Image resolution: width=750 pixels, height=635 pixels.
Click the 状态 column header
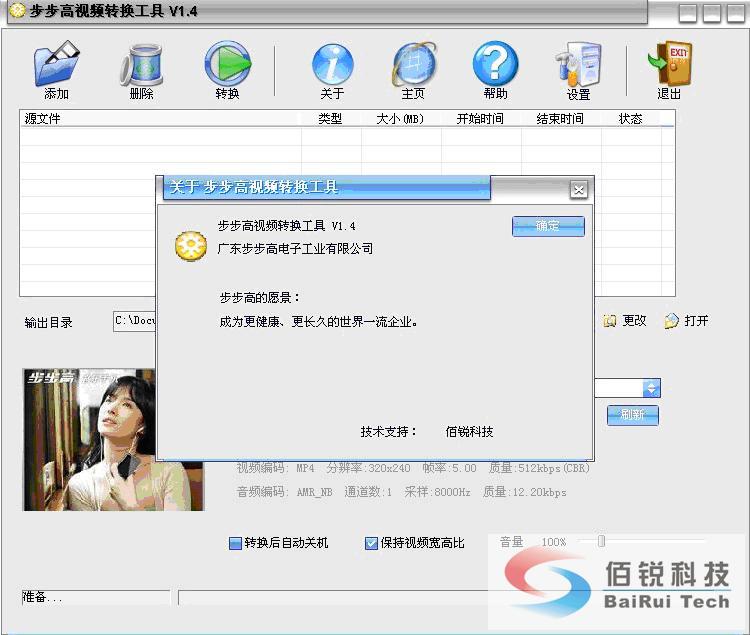coord(631,119)
